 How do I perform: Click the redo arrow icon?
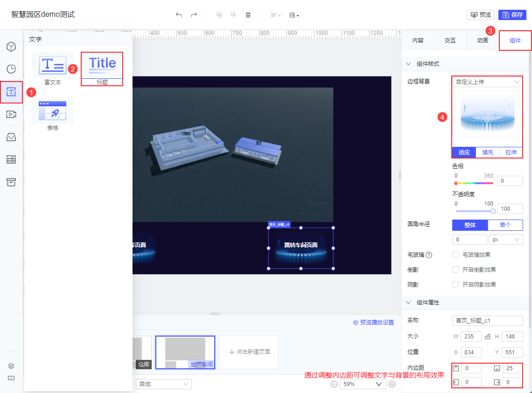(x=194, y=15)
